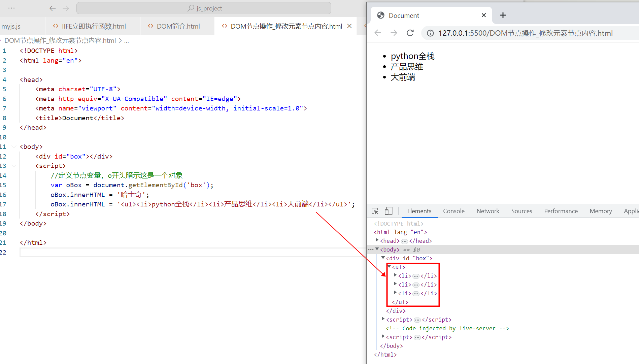Switch to the myjs.js editor tab
This screenshot has width=639, height=364.
11,26
